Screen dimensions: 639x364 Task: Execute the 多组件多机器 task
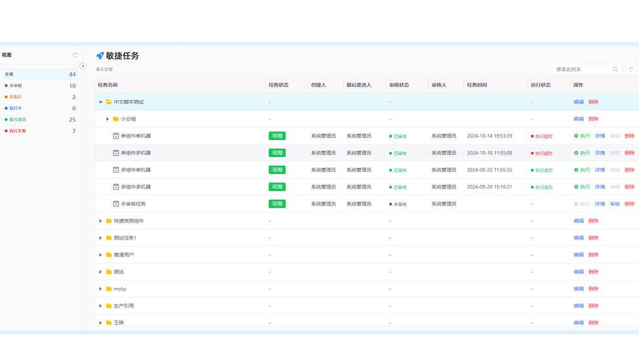click(x=582, y=187)
